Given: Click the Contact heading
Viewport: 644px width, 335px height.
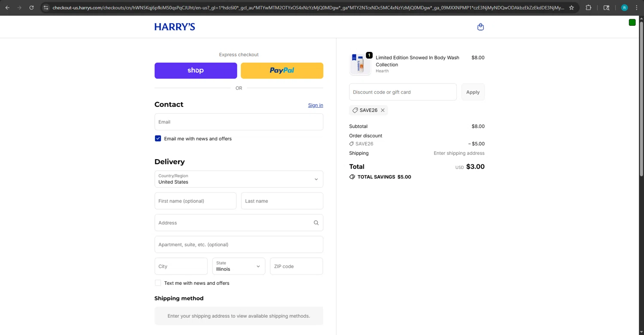Looking at the screenshot, I should (x=169, y=104).
